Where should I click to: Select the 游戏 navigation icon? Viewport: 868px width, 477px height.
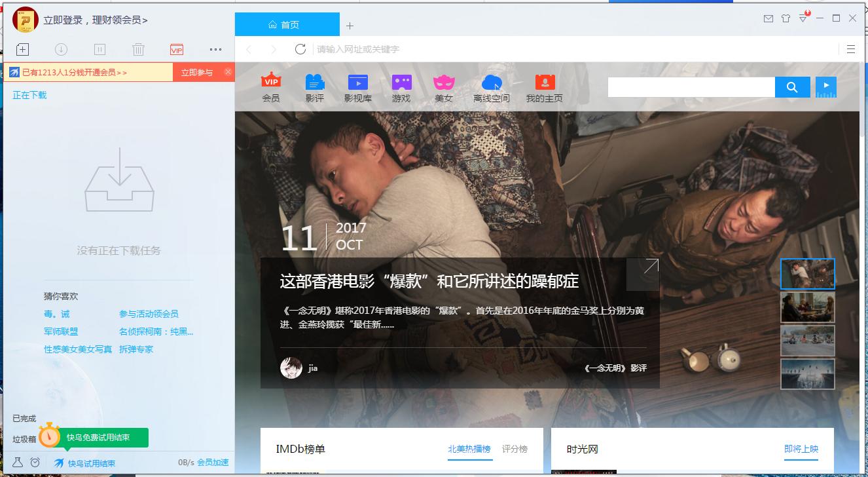pyautogui.click(x=401, y=86)
